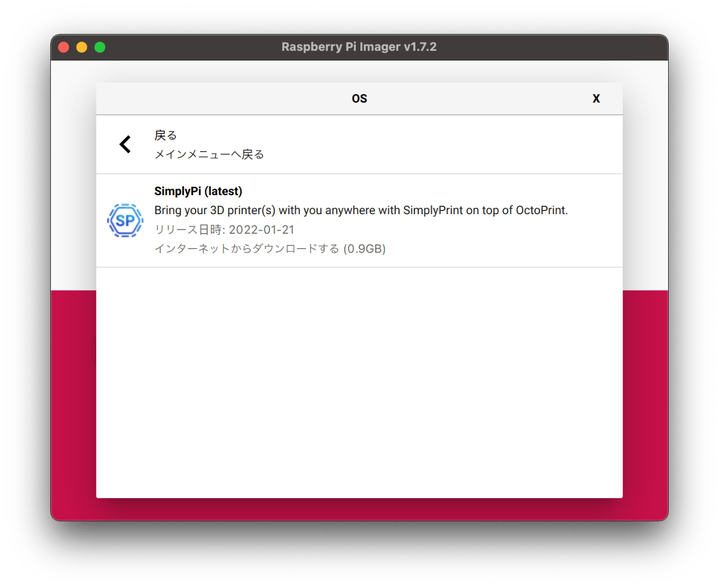Click the red close window button
Image resolution: width=719 pixels, height=588 pixels.
(x=64, y=47)
